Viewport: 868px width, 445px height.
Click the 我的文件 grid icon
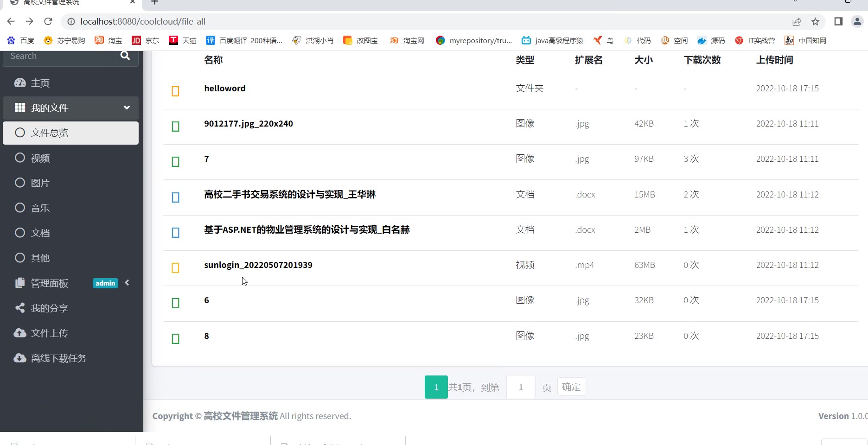tap(20, 108)
